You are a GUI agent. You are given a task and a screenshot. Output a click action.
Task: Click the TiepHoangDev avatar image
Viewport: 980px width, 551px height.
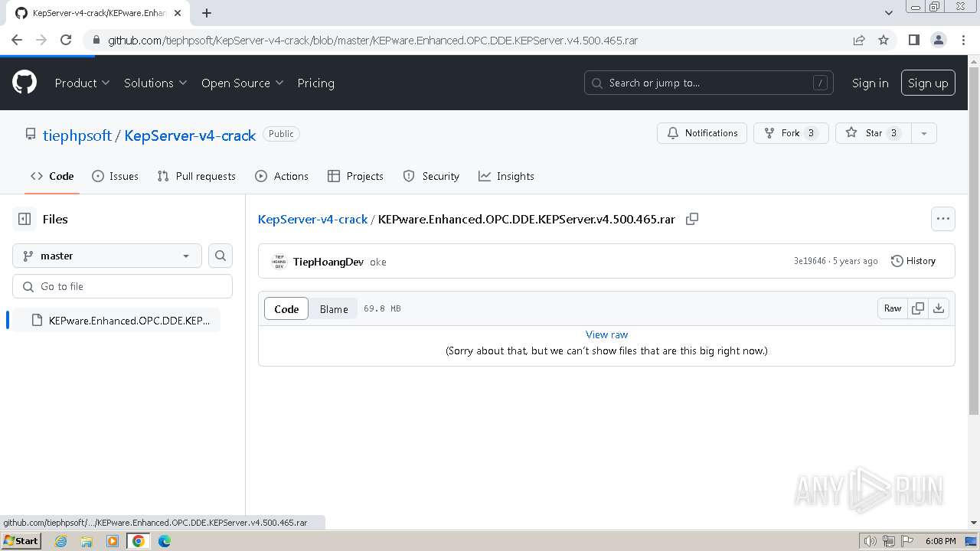point(279,262)
